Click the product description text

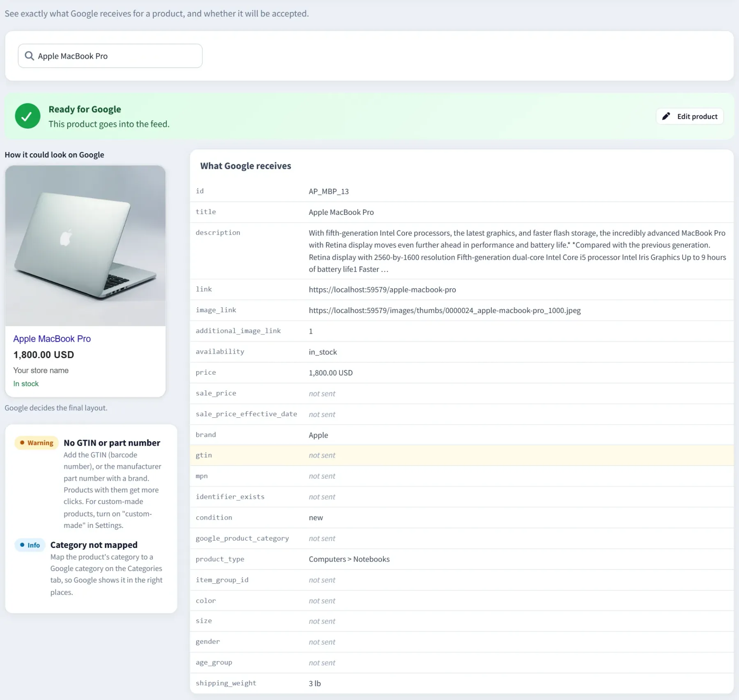[517, 251]
